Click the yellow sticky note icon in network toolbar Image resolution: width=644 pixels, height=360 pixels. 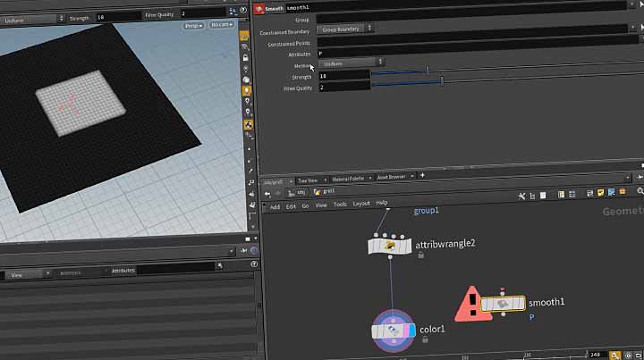pos(600,191)
